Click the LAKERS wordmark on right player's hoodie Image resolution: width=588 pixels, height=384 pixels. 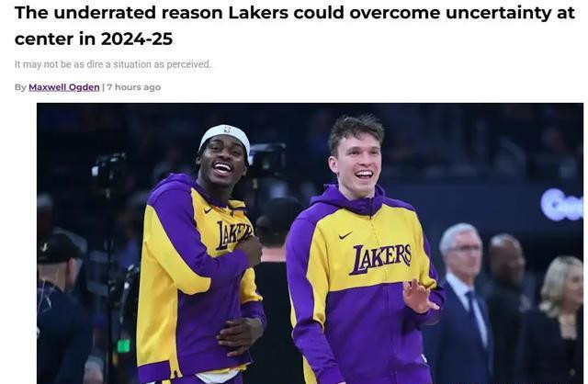(x=380, y=259)
